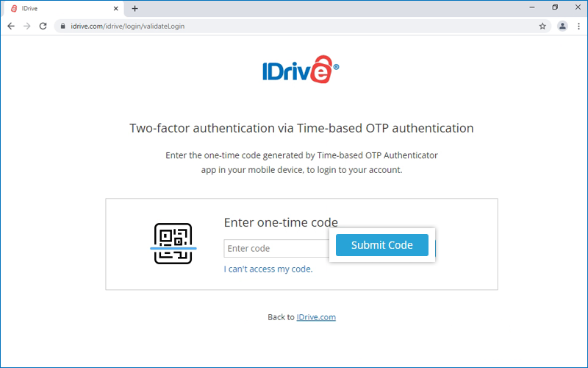Click the QR code scan icon
588x368 pixels.
click(x=173, y=244)
